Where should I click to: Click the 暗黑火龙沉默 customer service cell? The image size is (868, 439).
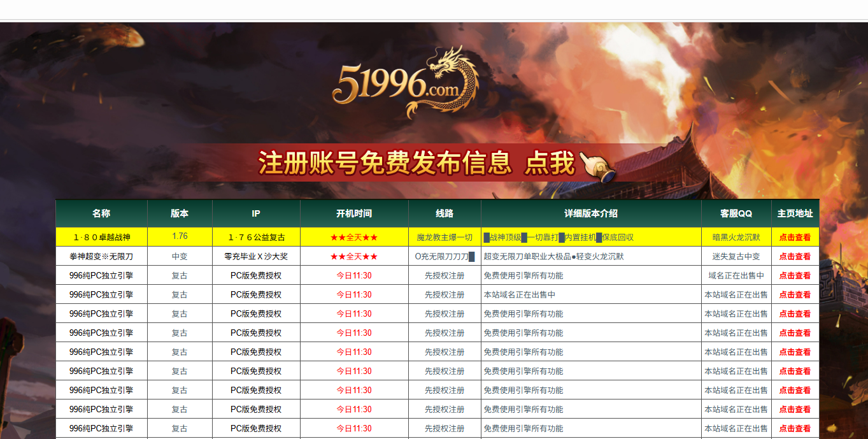tap(736, 238)
